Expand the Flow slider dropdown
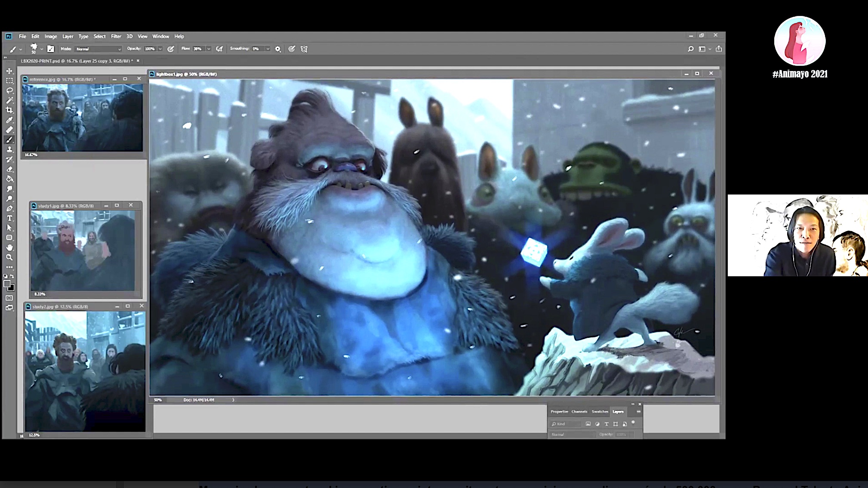Image resolution: width=868 pixels, height=488 pixels. pyautogui.click(x=209, y=49)
